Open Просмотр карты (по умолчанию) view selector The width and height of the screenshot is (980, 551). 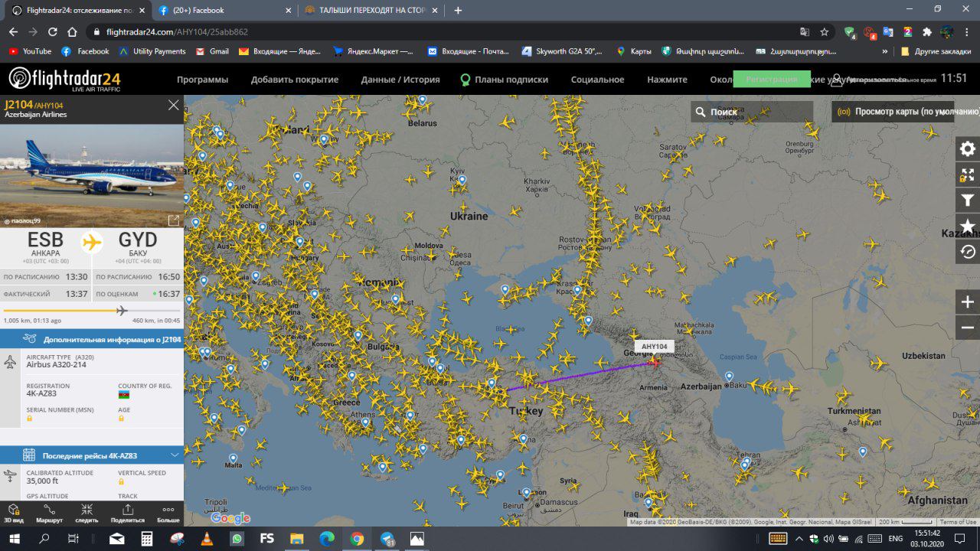click(x=906, y=112)
